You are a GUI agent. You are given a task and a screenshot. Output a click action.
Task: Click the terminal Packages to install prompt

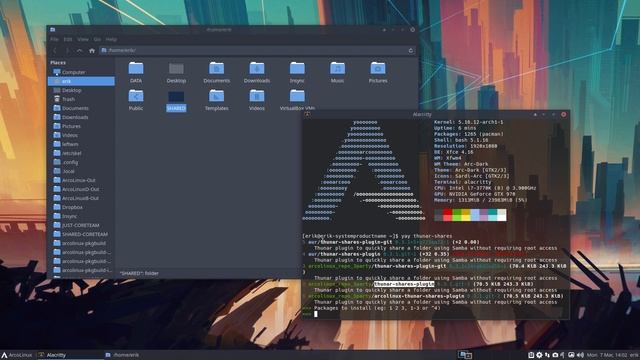tap(377, 308)
